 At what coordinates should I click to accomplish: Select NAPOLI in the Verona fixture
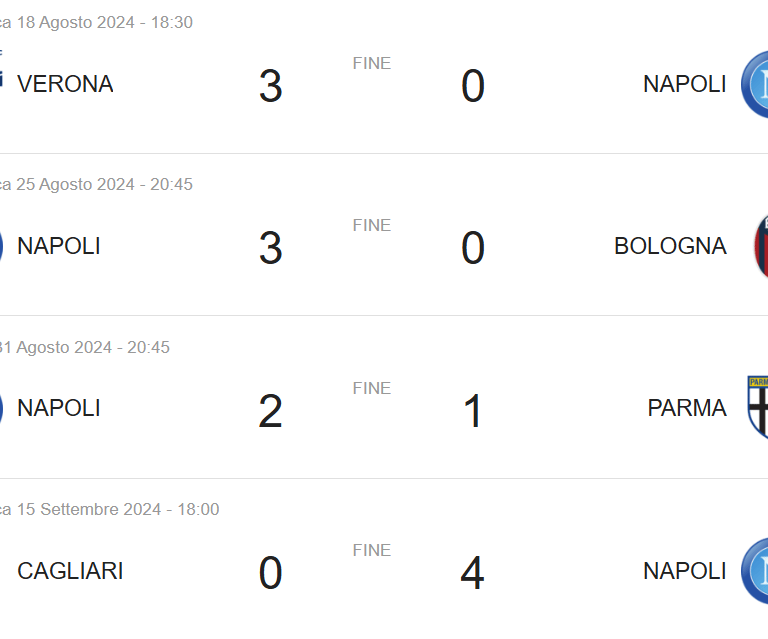(x=684, y=84)
